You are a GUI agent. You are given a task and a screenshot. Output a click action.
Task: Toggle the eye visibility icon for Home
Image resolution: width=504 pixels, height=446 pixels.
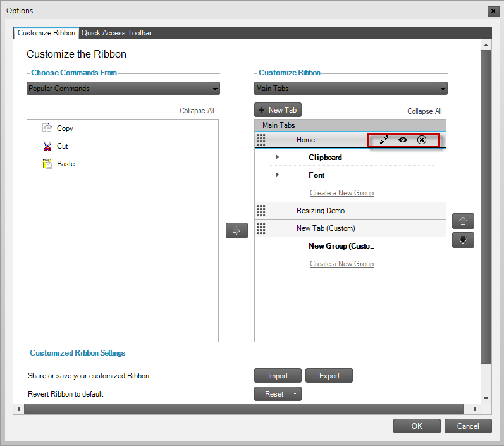tap(403, 140)
